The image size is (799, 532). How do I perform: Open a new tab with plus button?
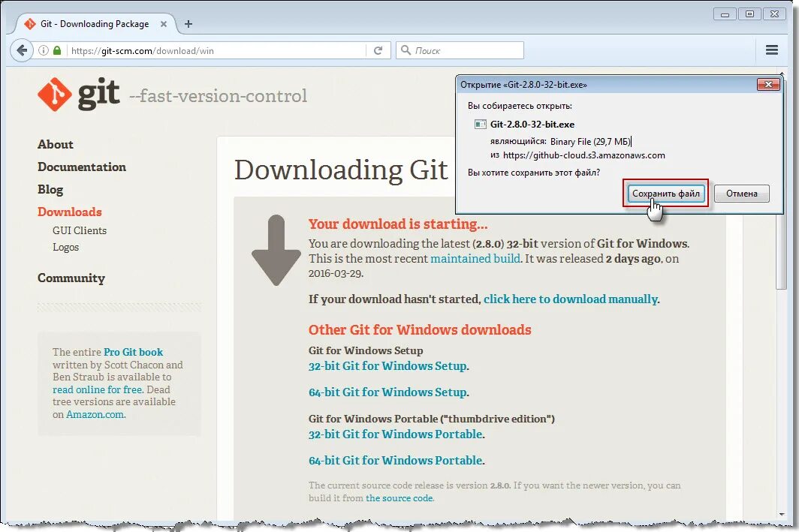[x=188, y=24]
